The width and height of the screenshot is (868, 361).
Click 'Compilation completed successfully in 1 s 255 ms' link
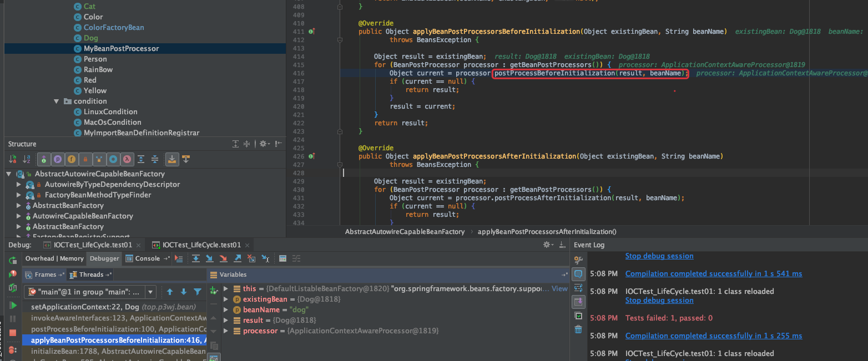(x=714, y=335)
